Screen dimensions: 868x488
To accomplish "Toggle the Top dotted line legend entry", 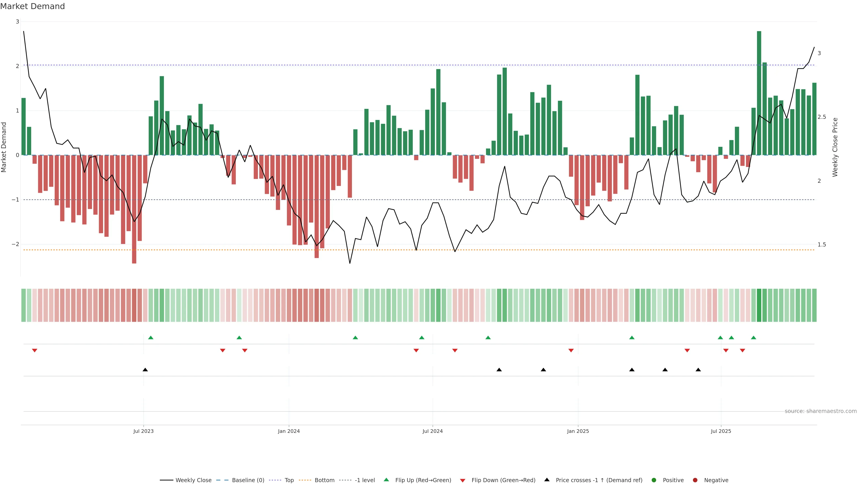I will (x=289, y=480).
